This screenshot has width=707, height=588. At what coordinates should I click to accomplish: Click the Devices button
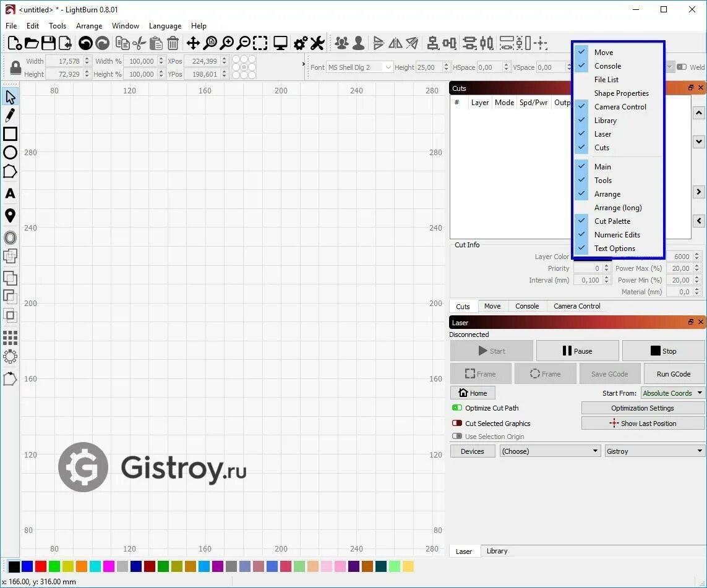point(472,451)
